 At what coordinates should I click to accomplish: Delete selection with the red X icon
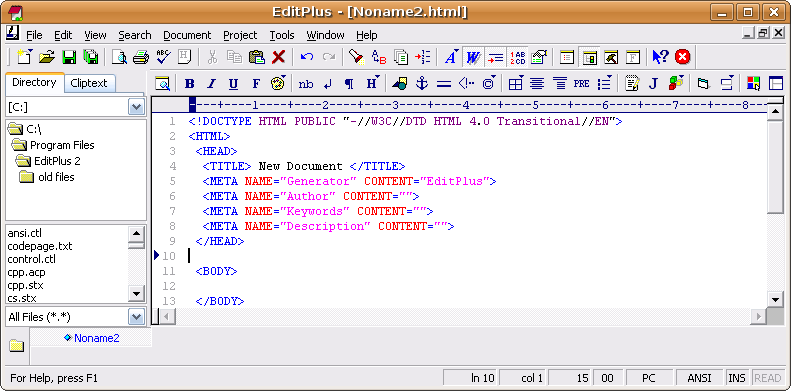tap(278, 57)
